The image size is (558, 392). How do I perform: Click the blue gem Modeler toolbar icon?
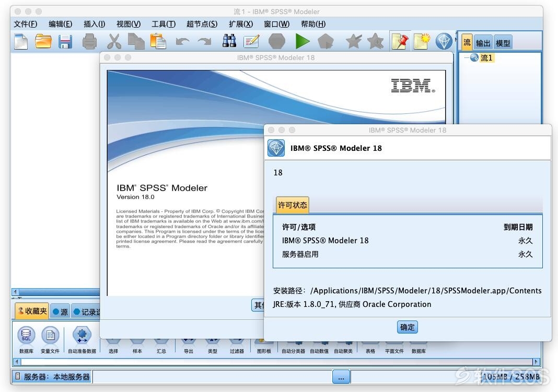coord(444,42)
